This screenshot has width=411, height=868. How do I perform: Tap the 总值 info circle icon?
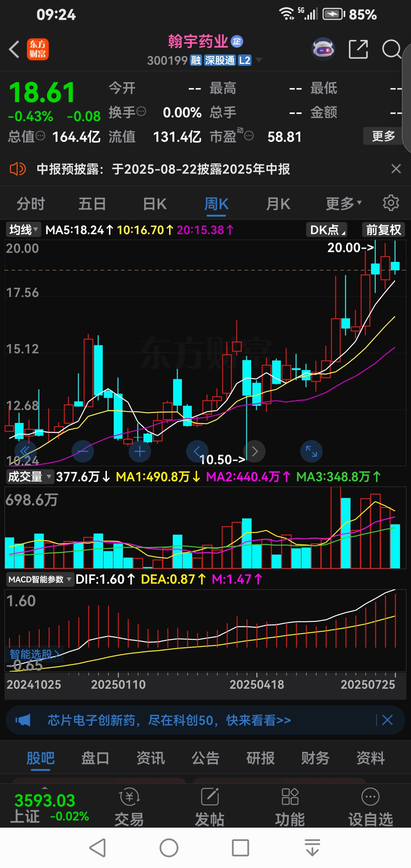click(40, 136)
